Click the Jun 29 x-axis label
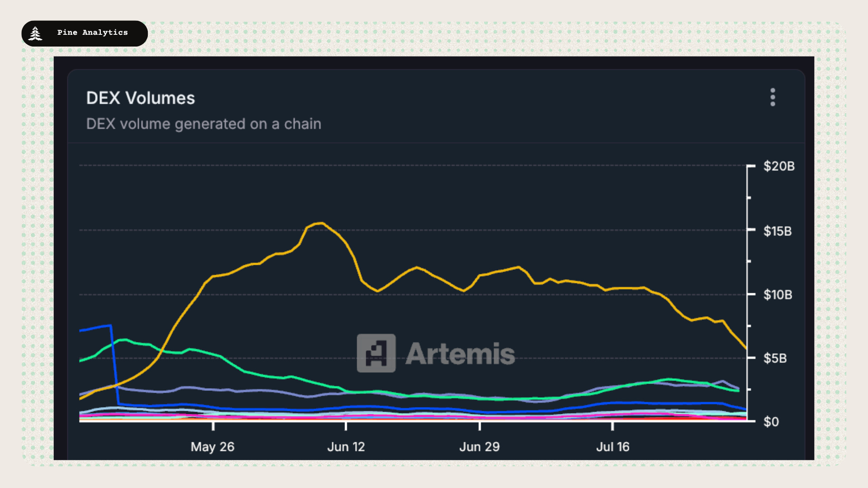Image resolution: width=868 pixels, height=488 pixels. [479, 447]
